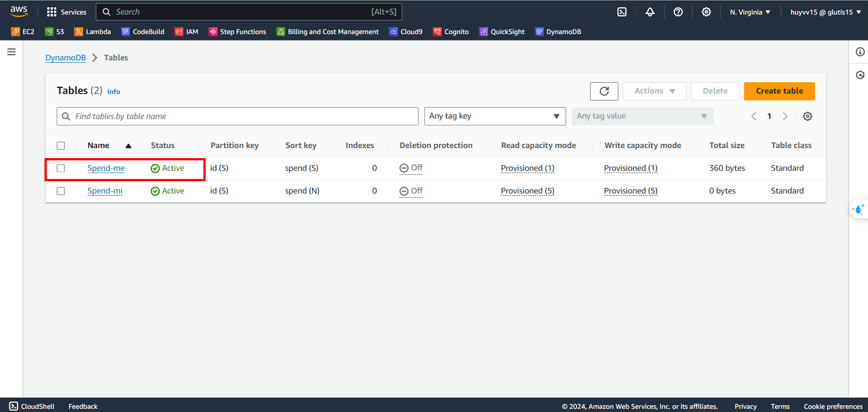Open Step Functions shortcut

point(237,32)
